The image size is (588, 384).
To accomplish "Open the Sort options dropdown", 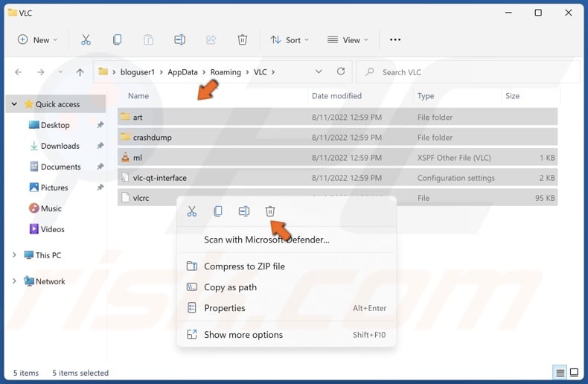I will tap(290, 39).
